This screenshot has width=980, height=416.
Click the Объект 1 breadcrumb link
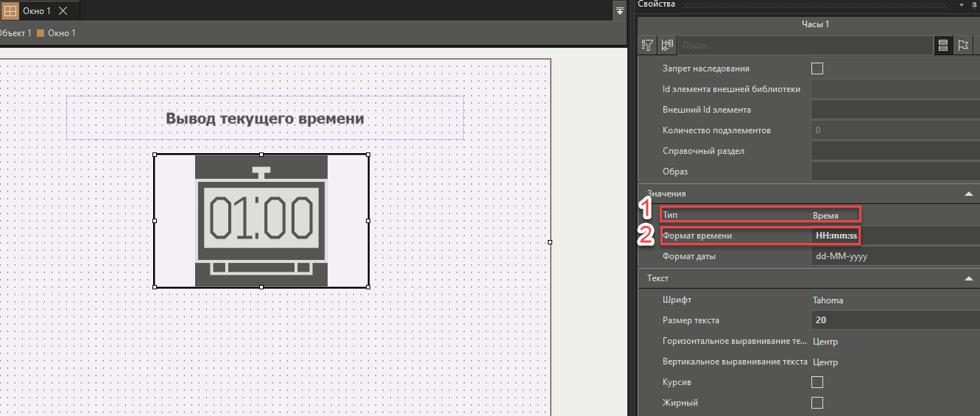(15, 33)
